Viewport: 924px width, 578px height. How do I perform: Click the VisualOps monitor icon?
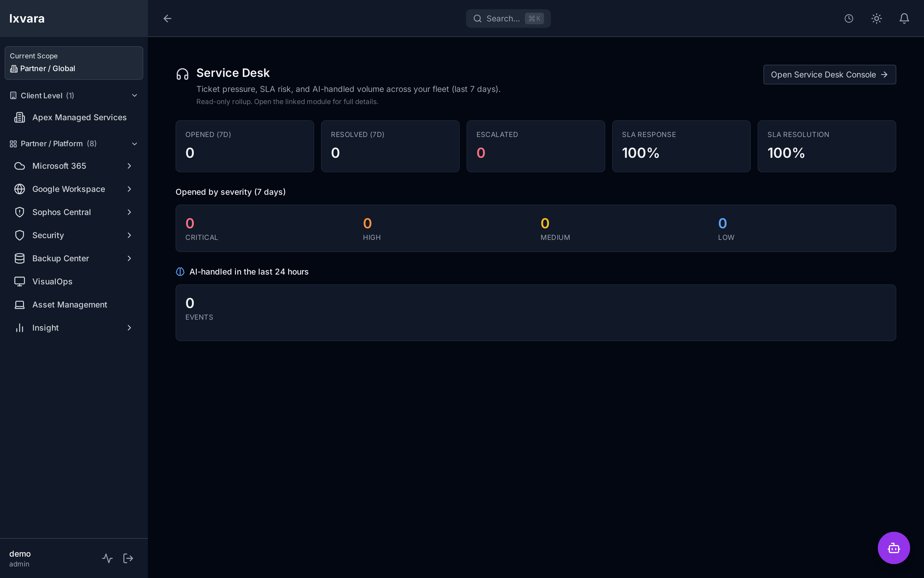19,281
